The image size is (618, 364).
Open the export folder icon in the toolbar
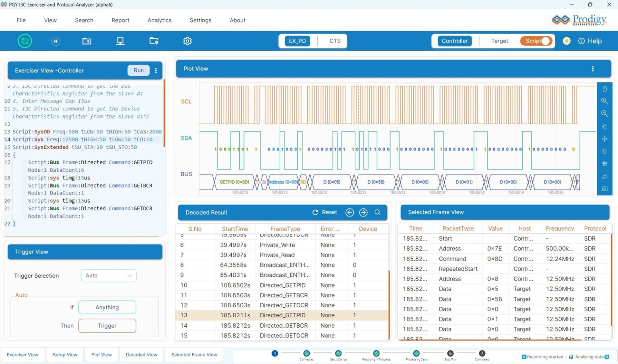[87, 41]
